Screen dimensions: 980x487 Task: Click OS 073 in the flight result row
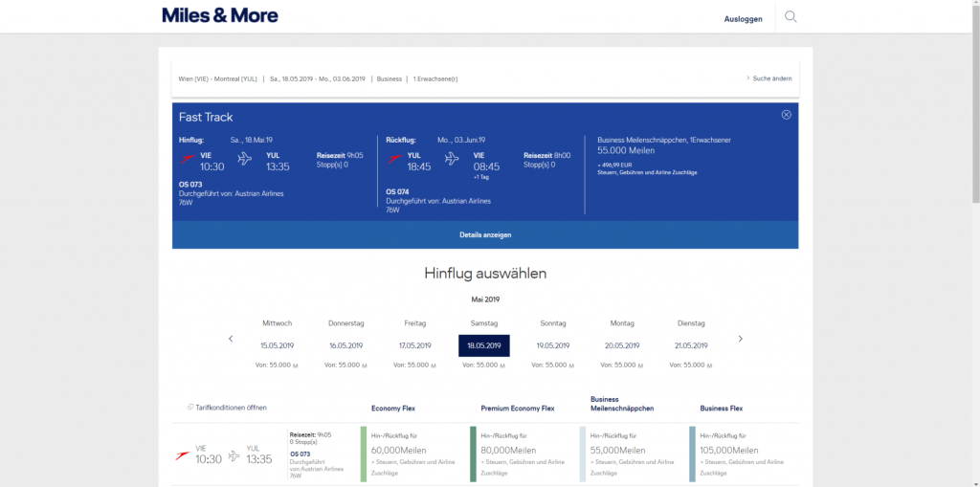tap(300, 454)
